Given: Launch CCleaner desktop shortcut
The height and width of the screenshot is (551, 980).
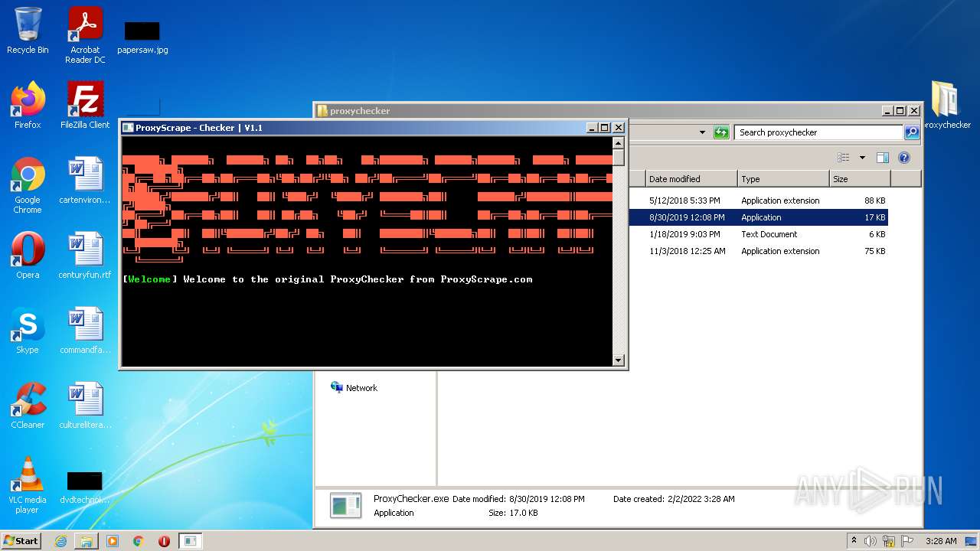Looking at the screenshot, I should pyautogui.click(x=28, y=405).
